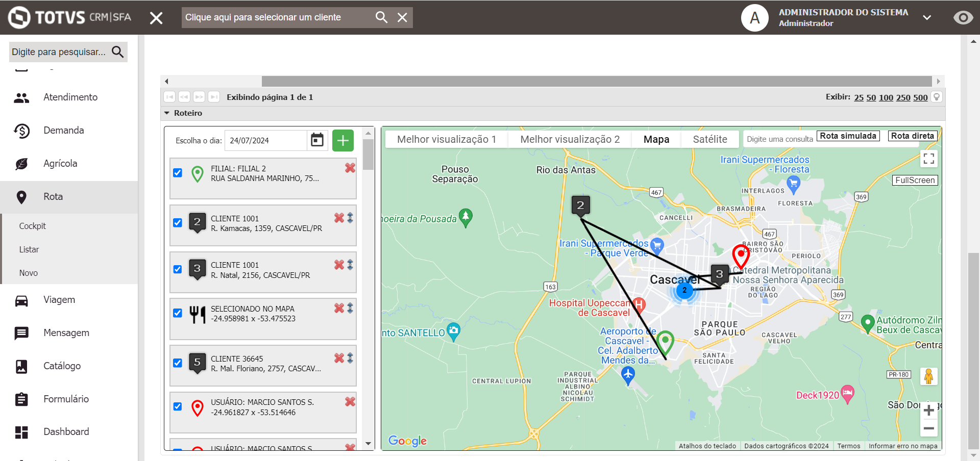
Task: Remove the CLIENTE 36645 stop
Action: coord(339,358)
